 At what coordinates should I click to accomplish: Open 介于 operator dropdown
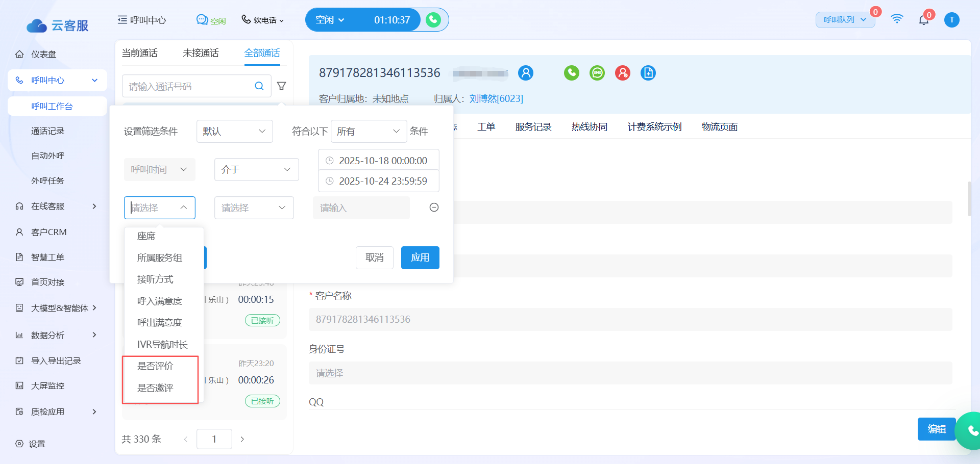point(256,169)
